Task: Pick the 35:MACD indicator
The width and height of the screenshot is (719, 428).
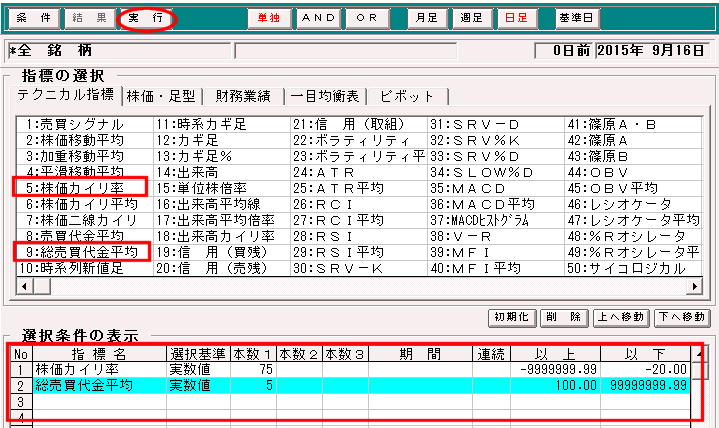Action: coord(469,187)
